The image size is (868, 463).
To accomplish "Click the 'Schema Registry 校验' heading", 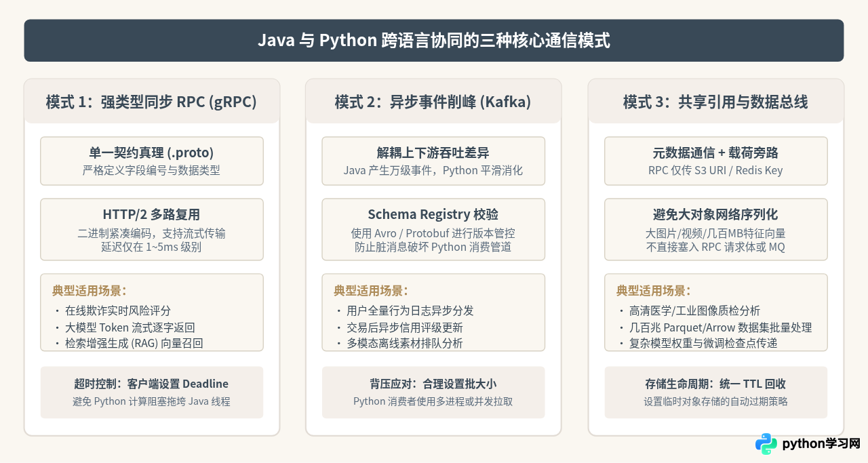I will click(x=433, y=214).
